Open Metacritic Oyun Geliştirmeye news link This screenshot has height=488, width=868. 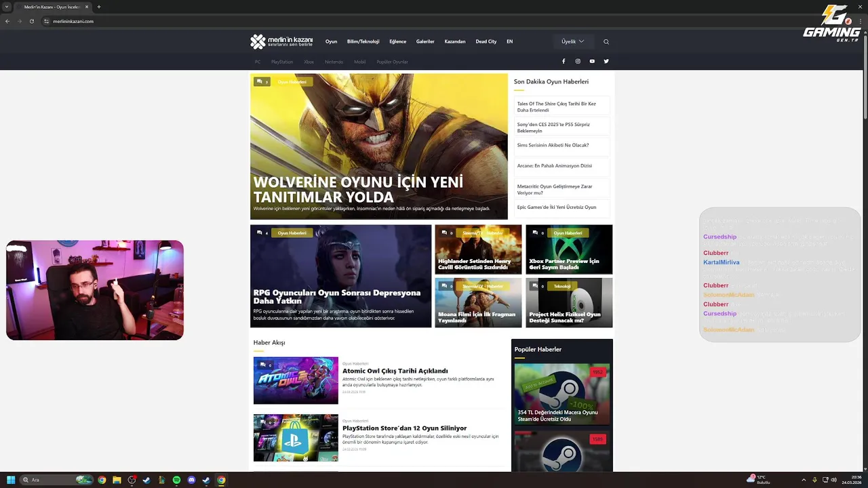click(561, 189)
